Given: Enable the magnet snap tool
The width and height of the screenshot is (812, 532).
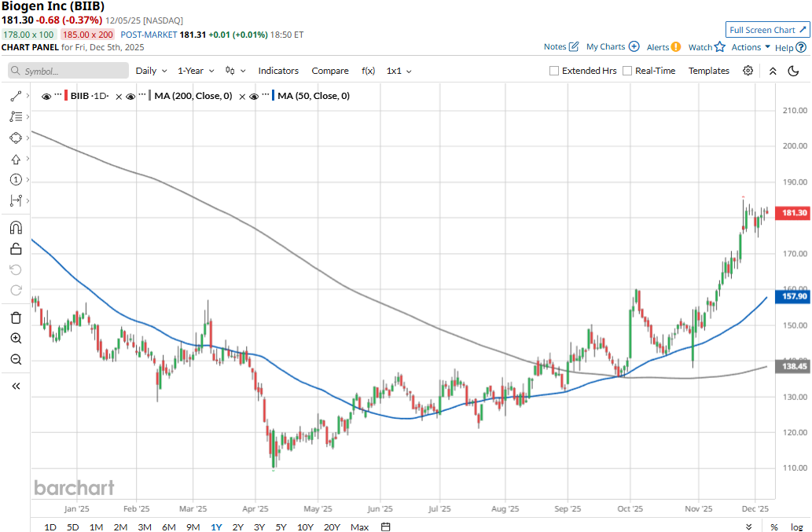Looking at the screenshot, I should [x=16, y=228].
